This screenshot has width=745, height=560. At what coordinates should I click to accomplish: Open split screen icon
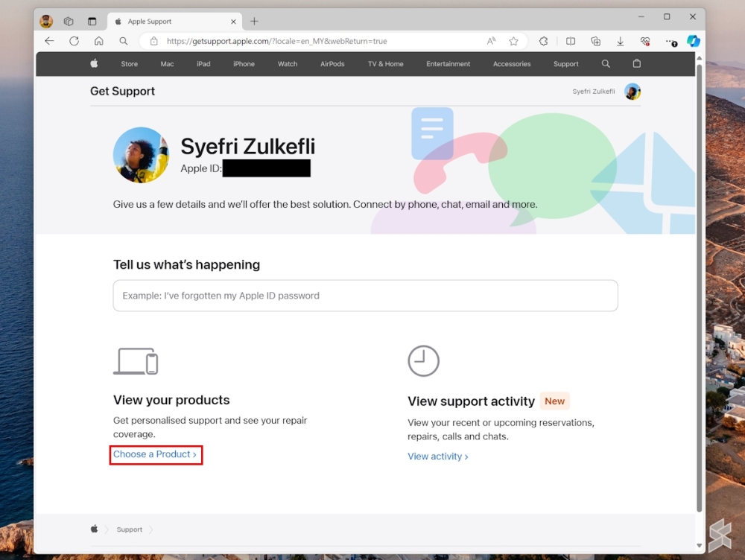click(x=571, y=41)
